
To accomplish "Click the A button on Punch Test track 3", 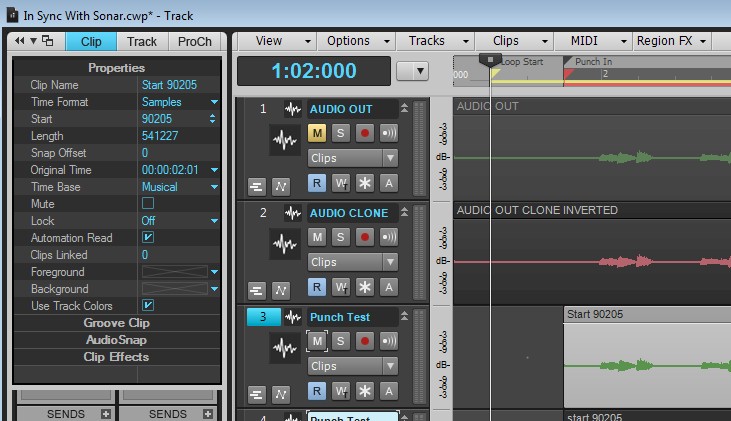I will (x=389, y=391).
